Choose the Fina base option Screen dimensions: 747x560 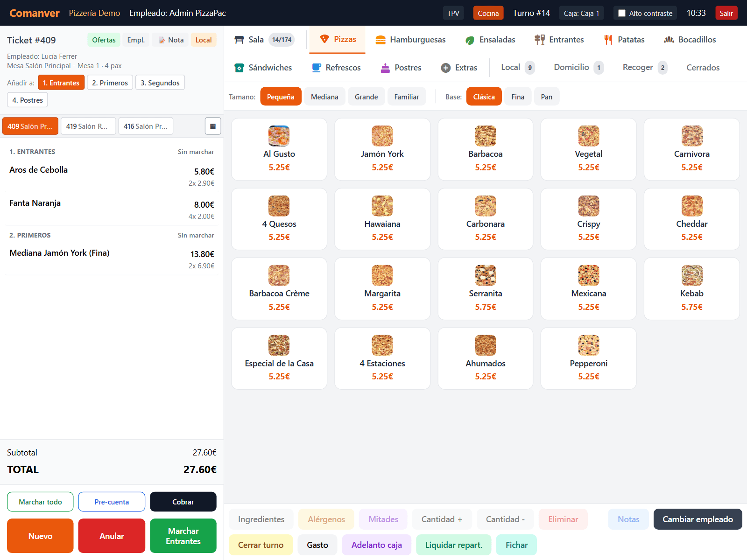point(518,97)
